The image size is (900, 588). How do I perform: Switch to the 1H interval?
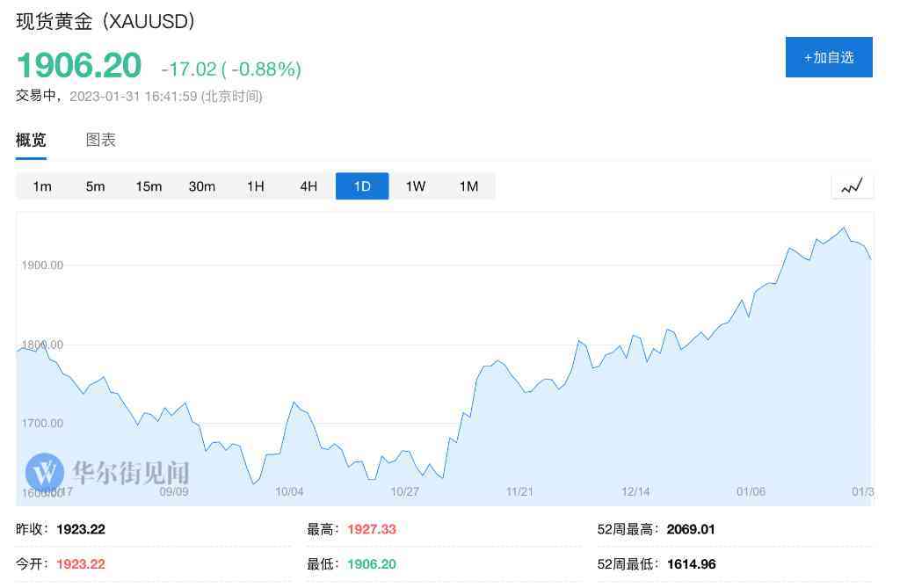click(255, 186)
